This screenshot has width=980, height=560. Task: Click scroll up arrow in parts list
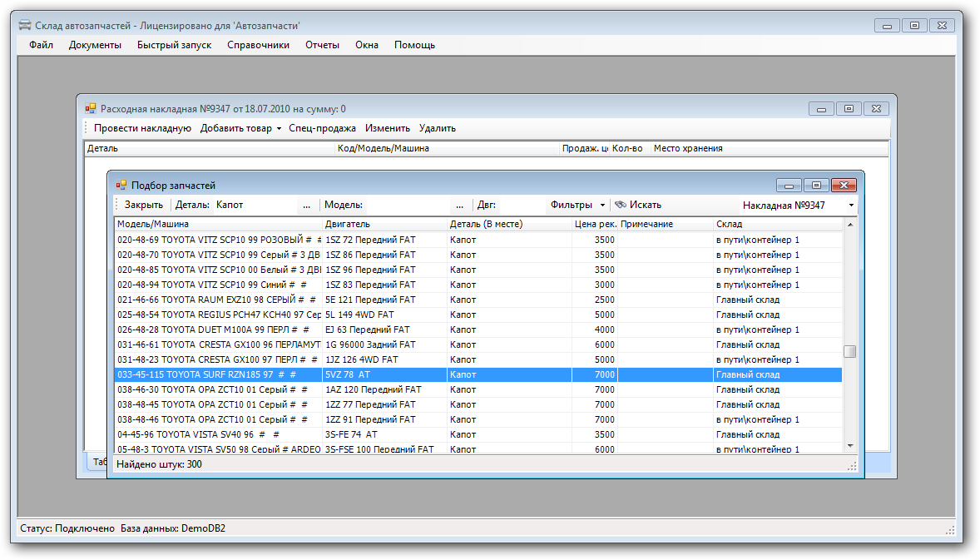849,225
